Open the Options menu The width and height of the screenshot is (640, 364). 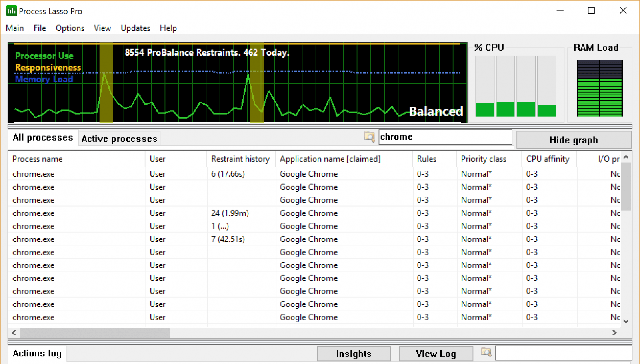[x=70, y=28]
